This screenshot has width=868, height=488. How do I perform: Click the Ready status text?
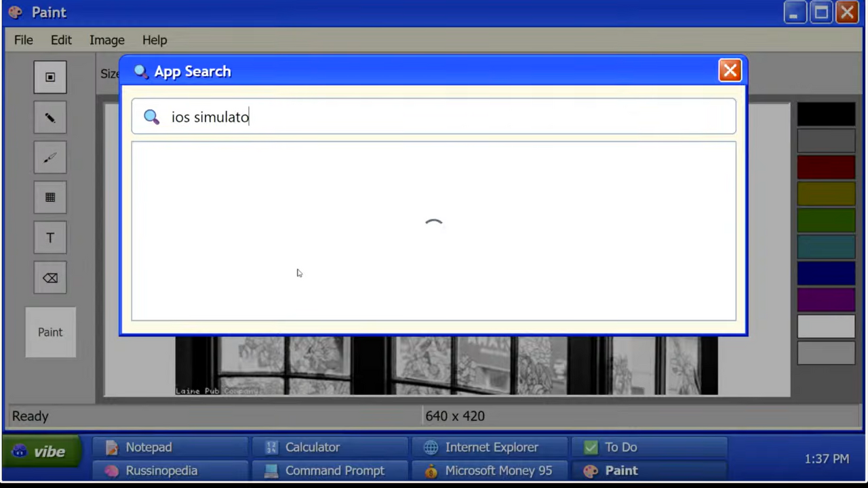point(31,416)
